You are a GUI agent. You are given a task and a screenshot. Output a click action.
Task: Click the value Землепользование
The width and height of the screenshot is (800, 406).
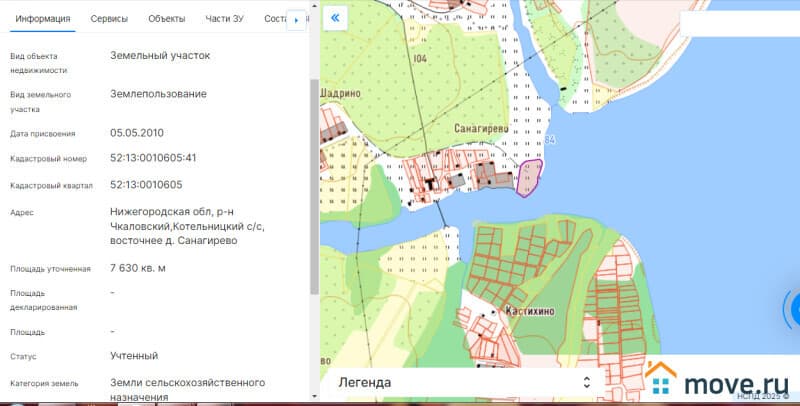pos(159,94)
